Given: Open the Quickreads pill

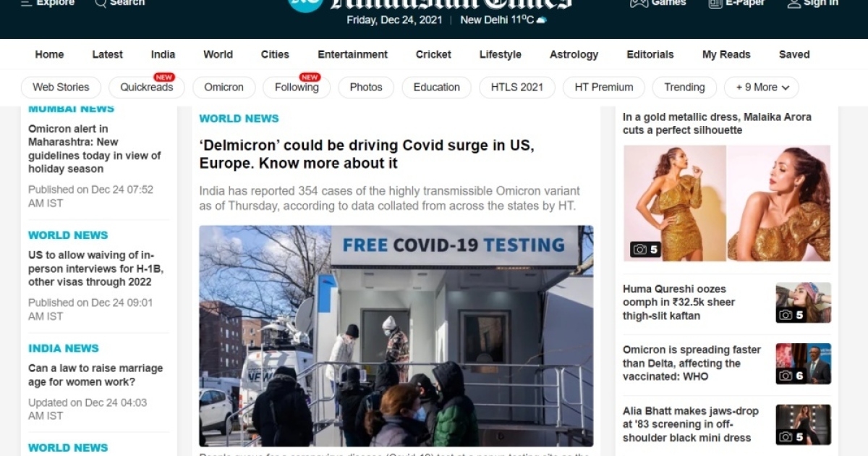Looking at the screenshot, I should [146, 88].
